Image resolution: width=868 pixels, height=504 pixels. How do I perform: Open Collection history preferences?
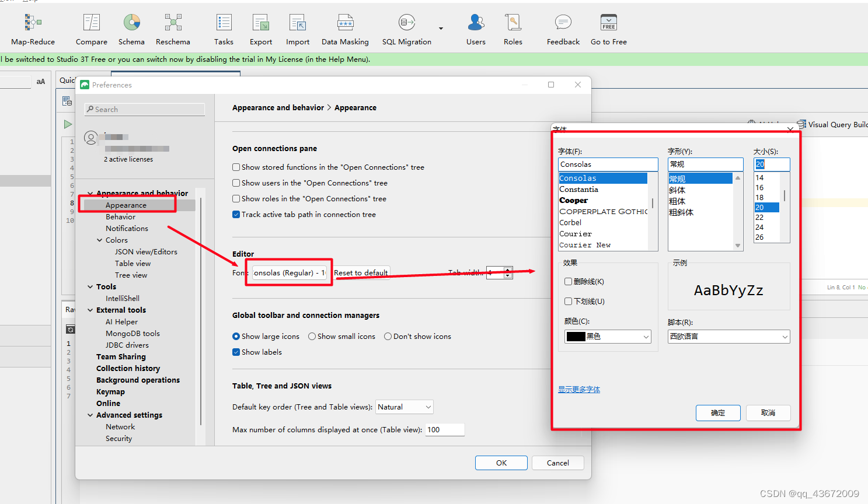pyautogui.click(x=128, y=369)
